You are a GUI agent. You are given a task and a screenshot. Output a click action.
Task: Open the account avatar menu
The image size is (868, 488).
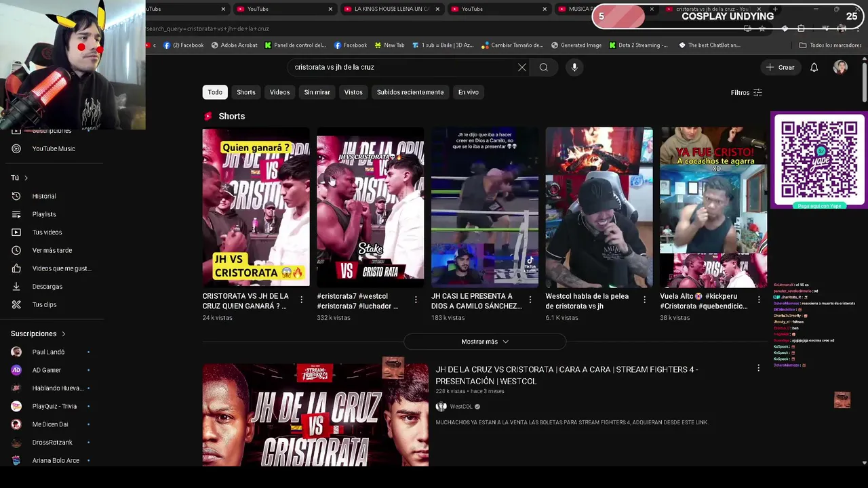pos(840,67)
